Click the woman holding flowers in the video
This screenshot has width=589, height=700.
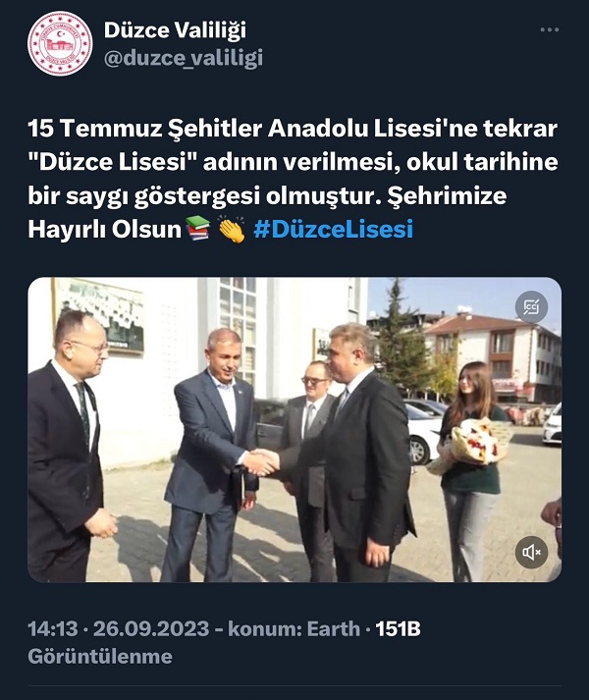[469, 468]
